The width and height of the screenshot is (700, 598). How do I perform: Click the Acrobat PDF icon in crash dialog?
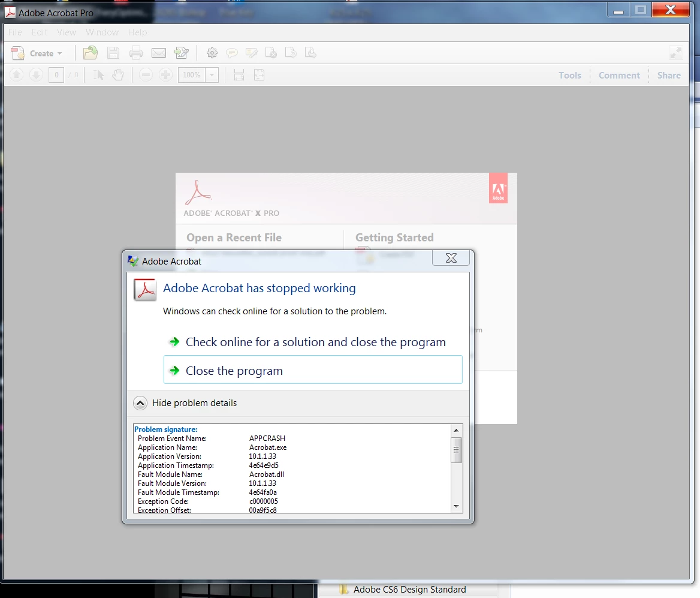pos(145,290)
